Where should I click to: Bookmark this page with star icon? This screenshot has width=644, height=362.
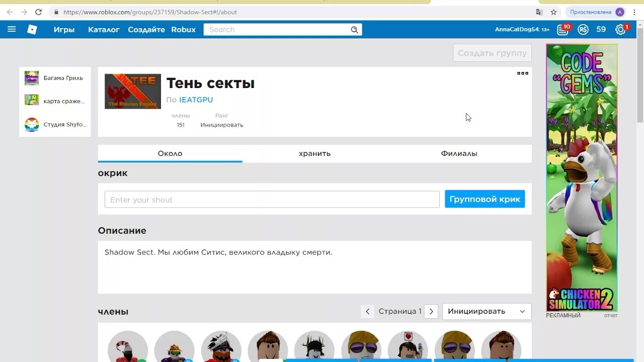coord(553,12)
